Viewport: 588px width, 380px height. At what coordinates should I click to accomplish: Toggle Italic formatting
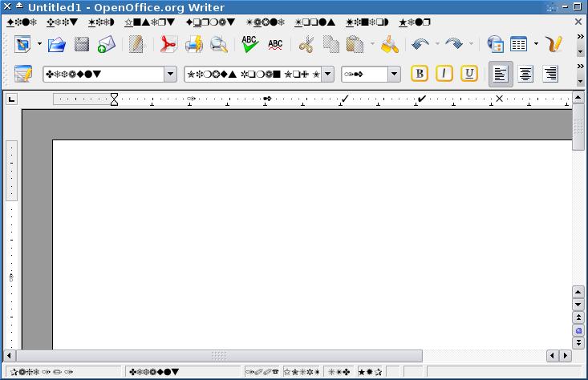point(444,74)
